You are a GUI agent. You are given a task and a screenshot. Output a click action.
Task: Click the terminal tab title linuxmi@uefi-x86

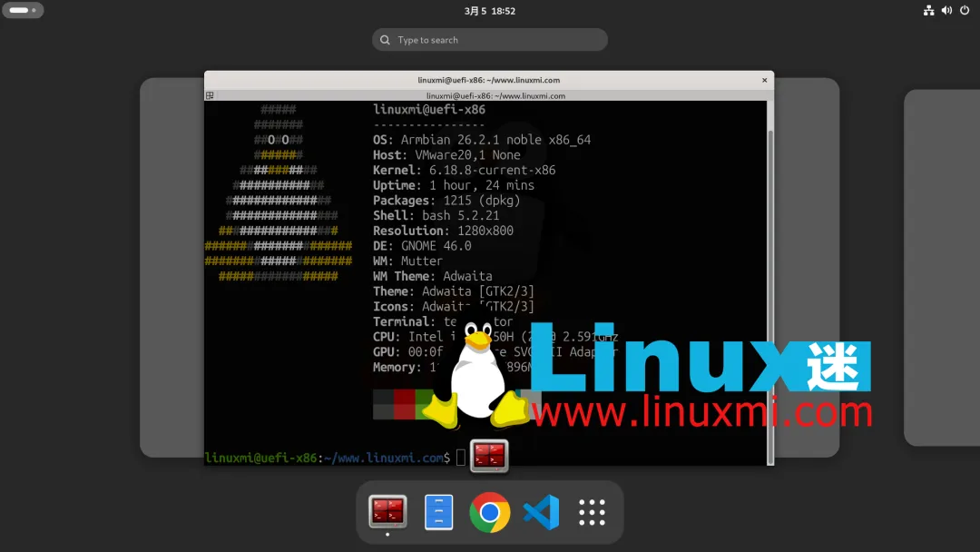click(x=495, y=95)
